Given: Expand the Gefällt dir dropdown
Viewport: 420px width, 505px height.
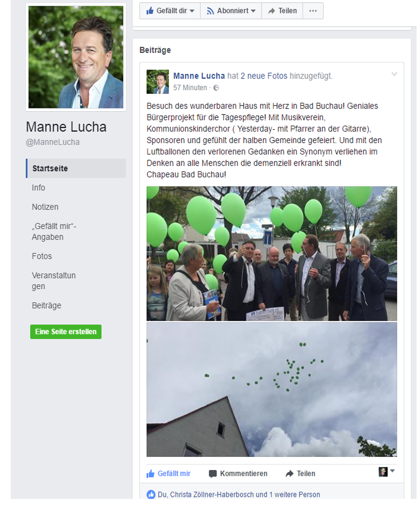Looking at the screenshot, I should coord(192,11).
